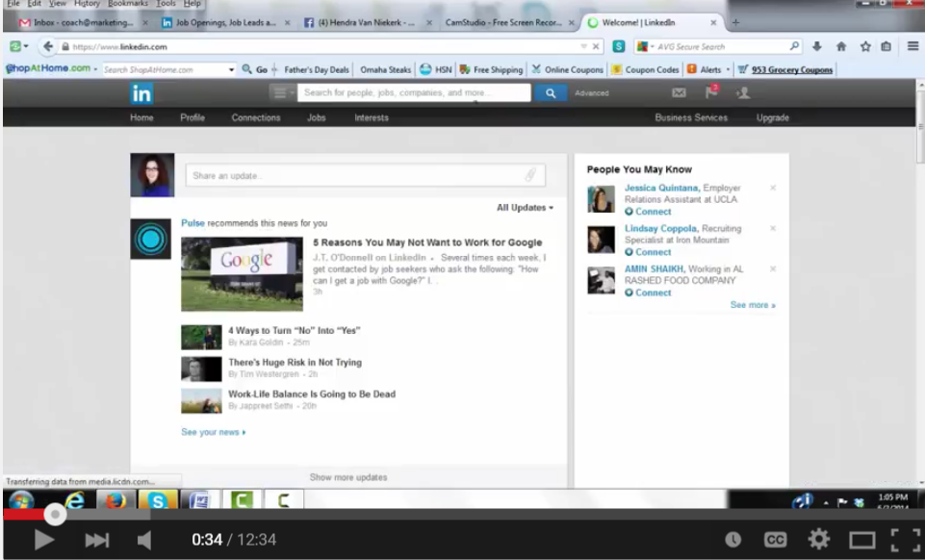Open the LinkedIn messages envelope icon
The height and width of the screenshot is (560, 925).
679,92
